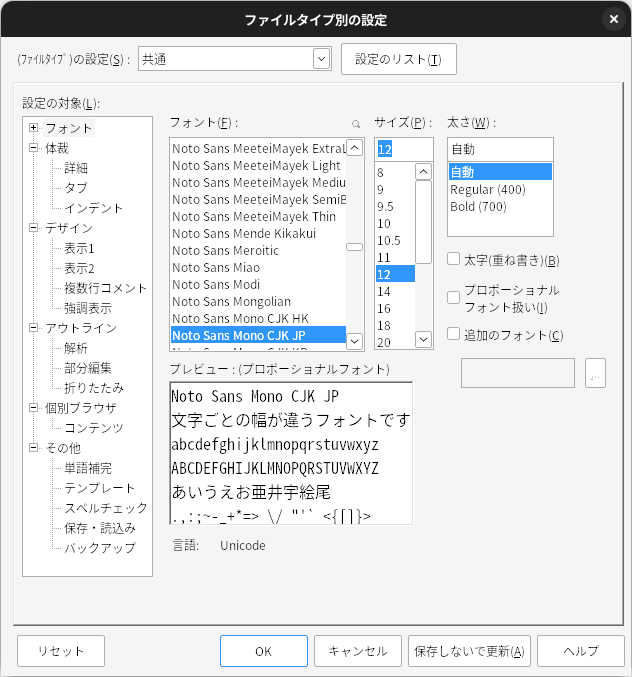This screenshot has width=632, height=677.
Task: Click 保存しないで更新 button
Action: click(469, 651)
